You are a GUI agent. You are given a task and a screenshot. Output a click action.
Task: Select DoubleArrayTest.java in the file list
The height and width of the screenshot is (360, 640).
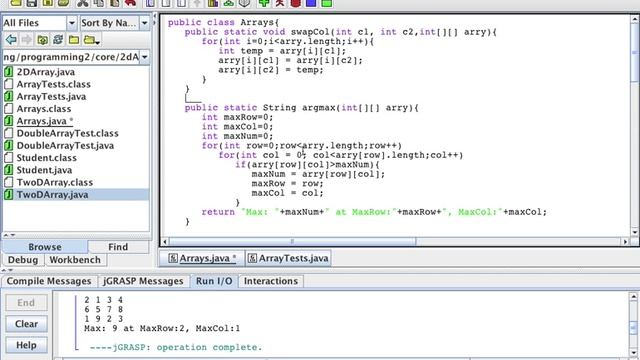[65, 145]
